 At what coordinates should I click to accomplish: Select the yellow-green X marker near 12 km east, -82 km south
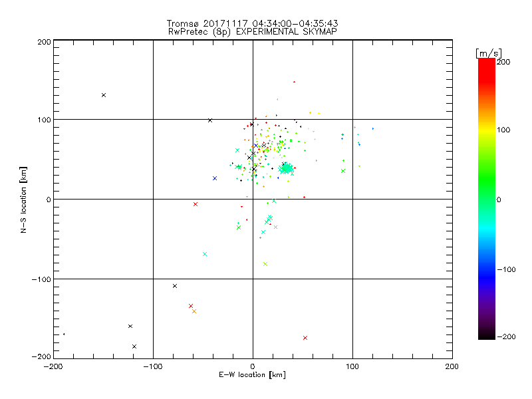coord(265,264)
